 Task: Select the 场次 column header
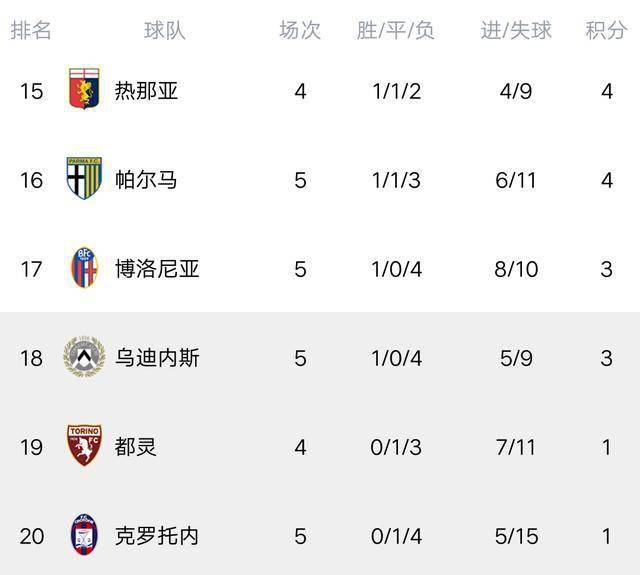(300, 30)
